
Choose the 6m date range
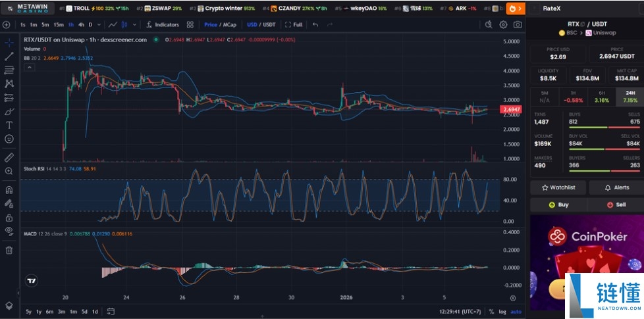[49, 312]
